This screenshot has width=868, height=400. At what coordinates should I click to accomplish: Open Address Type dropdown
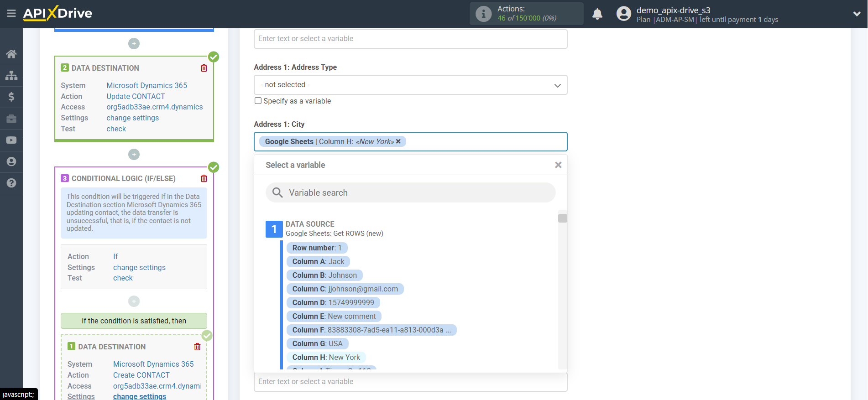(x=410, y=85)
